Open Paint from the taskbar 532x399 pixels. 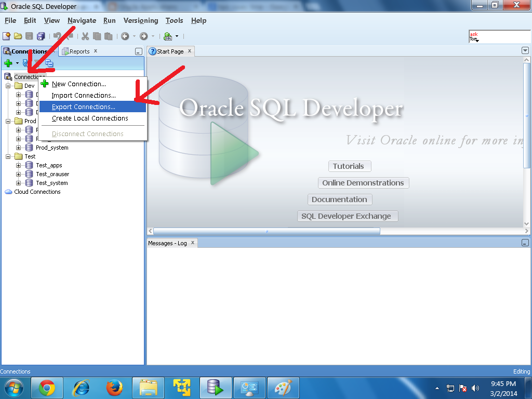[x=283, y=388]
